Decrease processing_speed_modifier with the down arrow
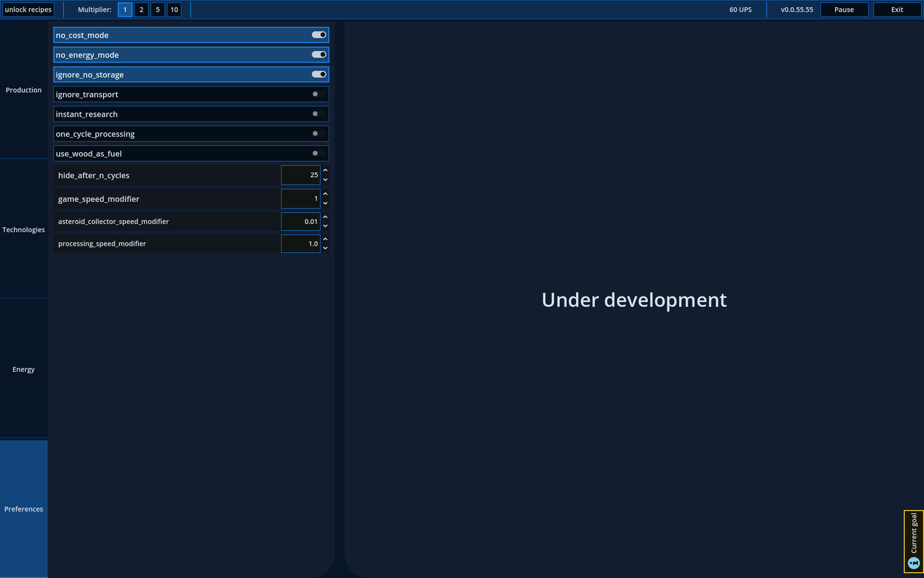 pyautogui.click(x=325, y=248)
